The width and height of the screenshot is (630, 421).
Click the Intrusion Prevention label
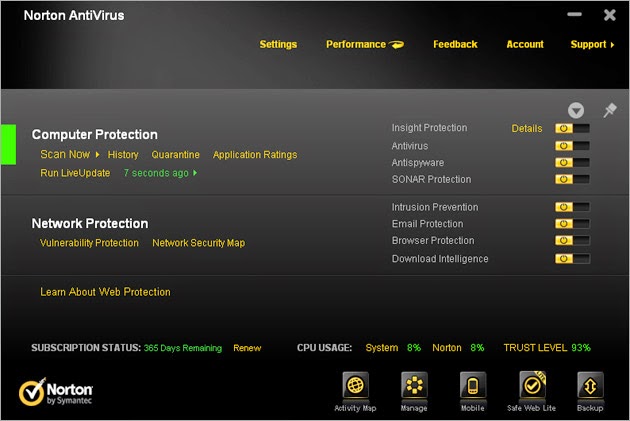pyautogui.click(x=435, y=207)
